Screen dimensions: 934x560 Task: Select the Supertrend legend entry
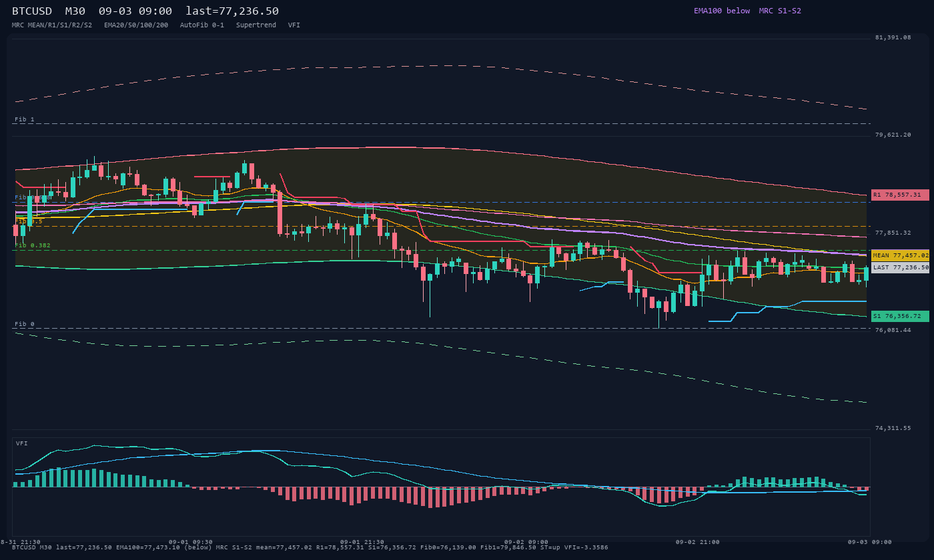[x=256, y=25]
